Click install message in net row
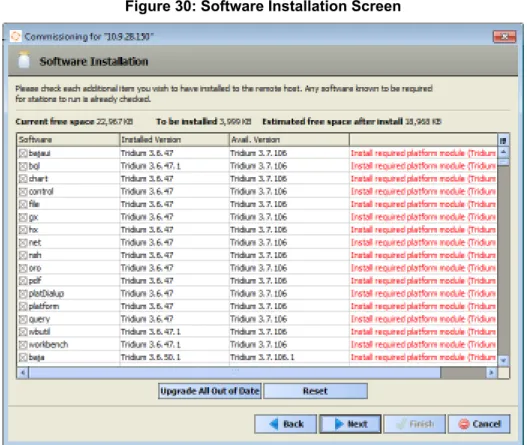Viewport: 527px width, 445px height. point(423,243)
